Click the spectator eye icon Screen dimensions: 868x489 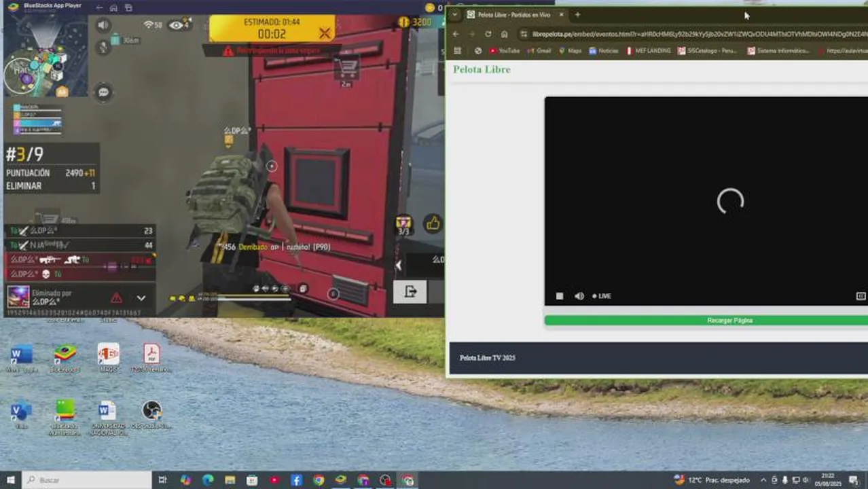coord(179,25)
